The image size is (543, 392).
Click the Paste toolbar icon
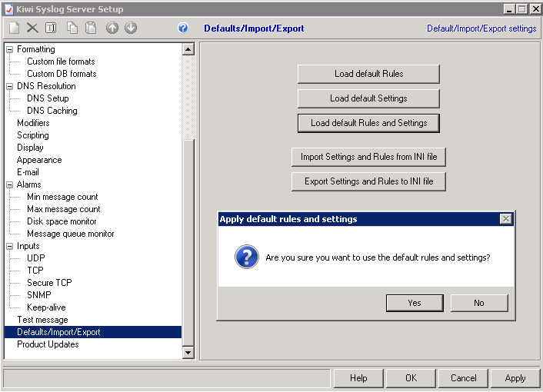[x=91, y=28]
